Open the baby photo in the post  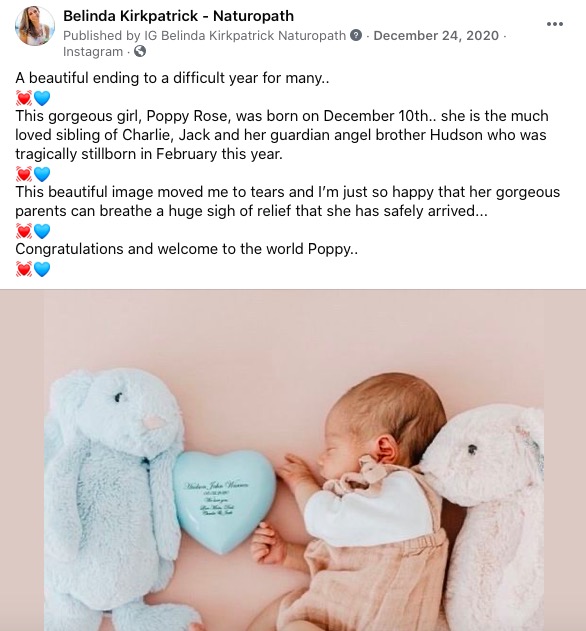point(293,460)
